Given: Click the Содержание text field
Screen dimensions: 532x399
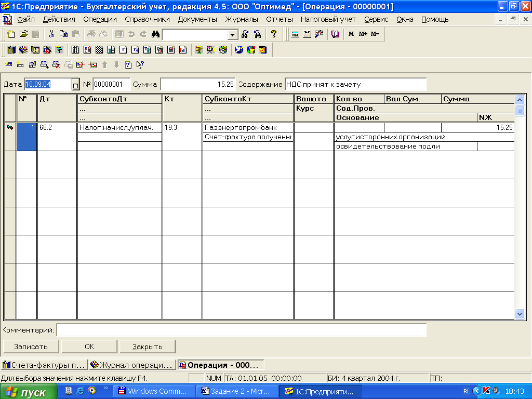Looking at the screenshot, I should [x=355, y=84].
